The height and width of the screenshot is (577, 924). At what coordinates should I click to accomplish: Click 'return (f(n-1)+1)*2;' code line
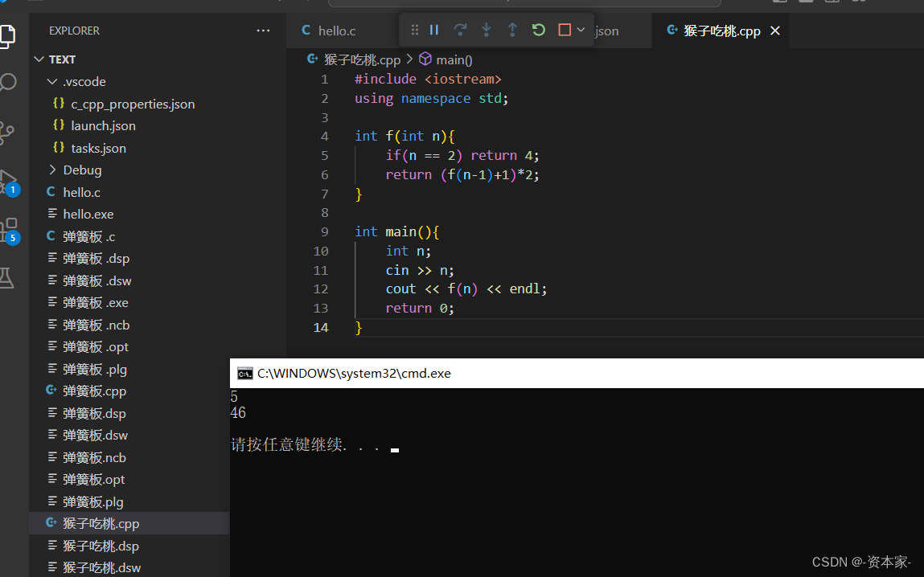pyautogui.click(x=462, y=175)
